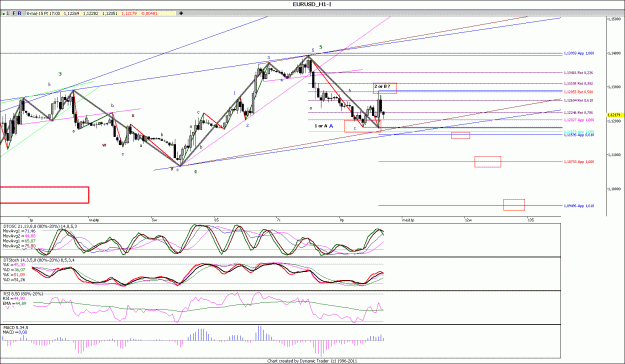The height and width of the screenshot is (364, 625).
Task: Click the red 'App 1,000' projection label
Action: point(579,162)
